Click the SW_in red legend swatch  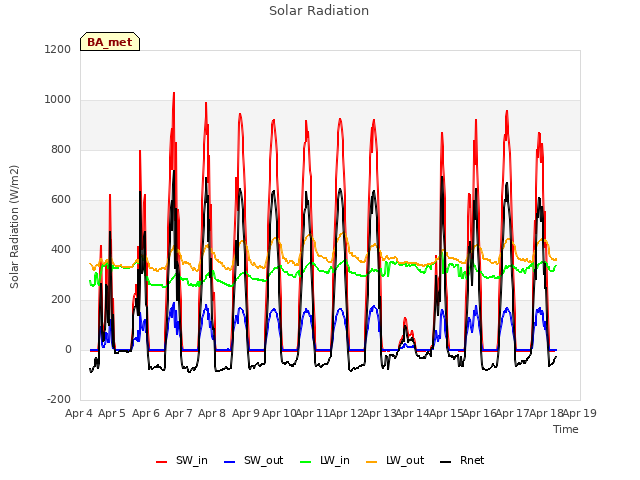[x=162, y=462]
